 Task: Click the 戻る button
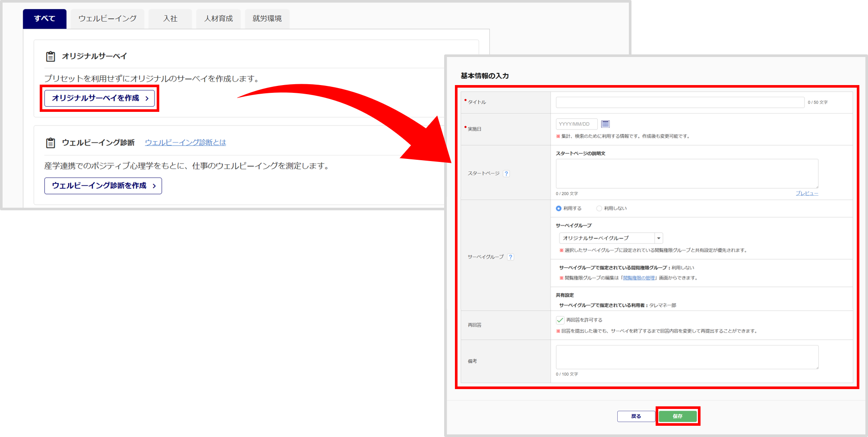click(636, 416)
